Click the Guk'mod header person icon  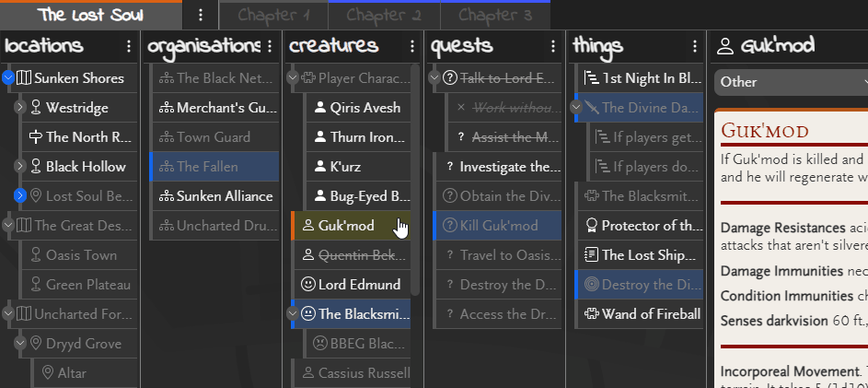724,46
